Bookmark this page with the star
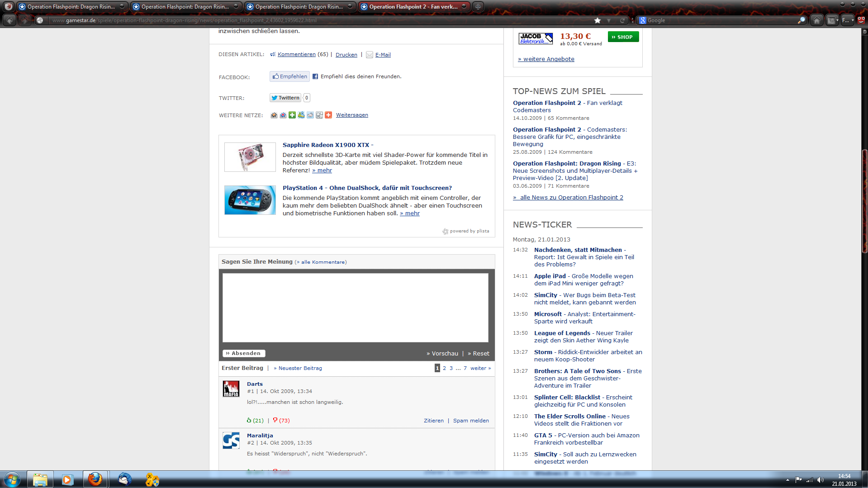This screenshot has width=868, height=488. point(598,20)
